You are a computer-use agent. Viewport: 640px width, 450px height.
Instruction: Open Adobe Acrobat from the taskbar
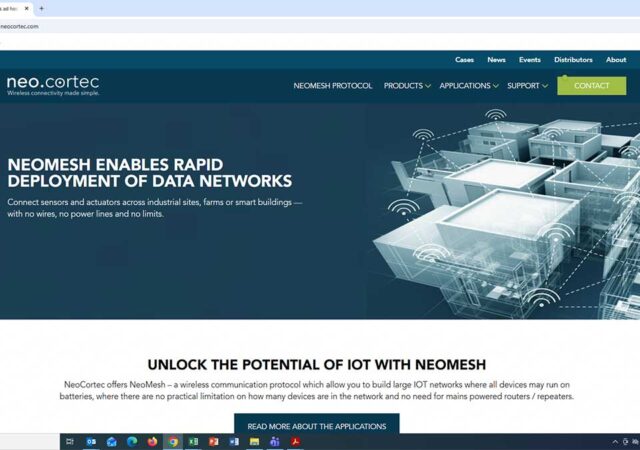point(296,441)
